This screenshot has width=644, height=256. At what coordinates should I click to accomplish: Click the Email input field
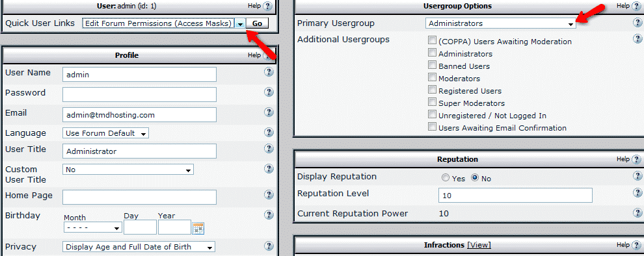pyautogui.click(x=139, y=115)
